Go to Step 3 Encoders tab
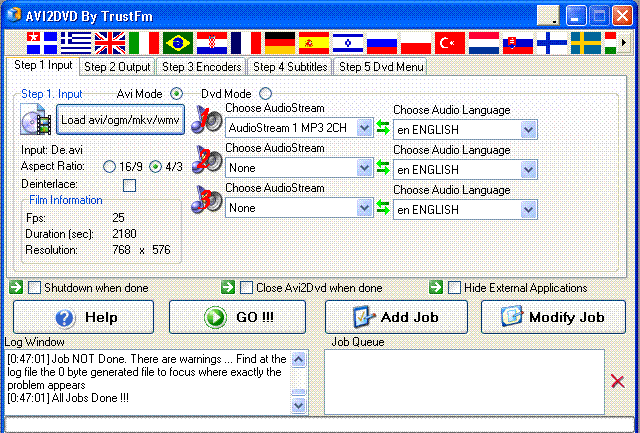The width and height of the screenshot is (640, 433). coord(202,67)
